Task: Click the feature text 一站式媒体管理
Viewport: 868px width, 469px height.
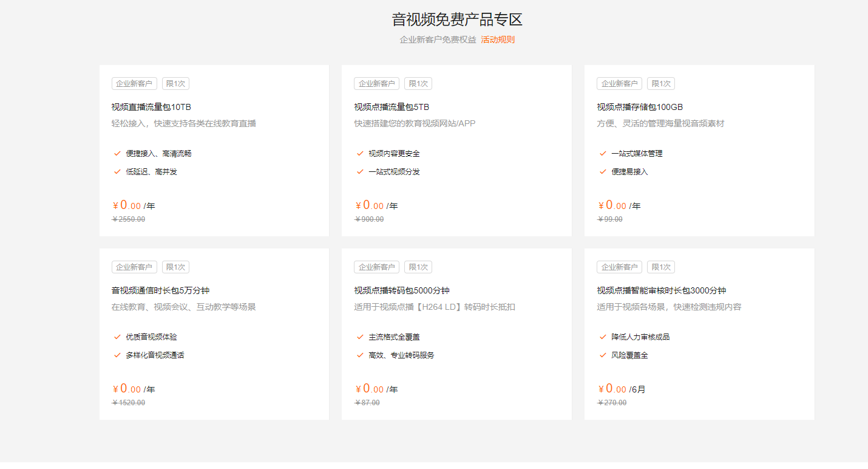Action: click(x=637, y=154)
